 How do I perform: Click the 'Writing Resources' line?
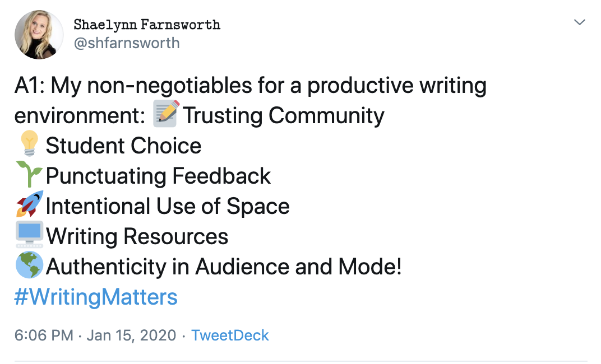[x=137, y=236]
